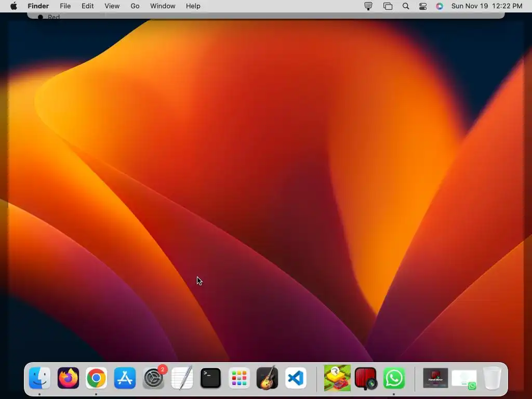The image size is (532, 399).
Task: Launch TextEdit from the Dock
Action: [x=182, y=378]
